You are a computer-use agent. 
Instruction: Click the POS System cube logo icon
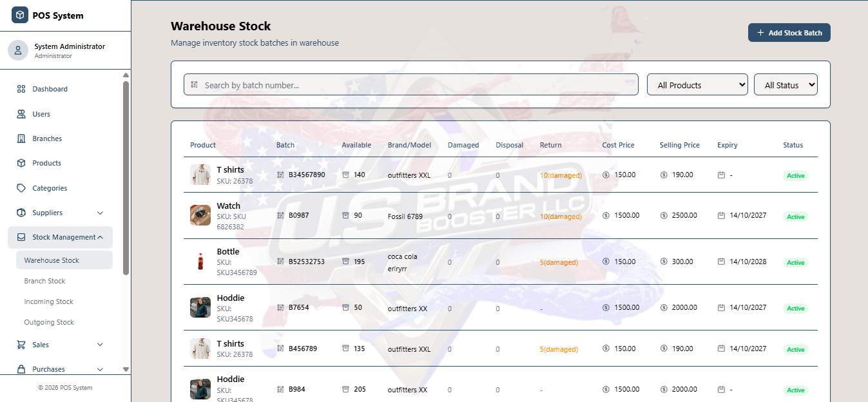pos(20,15)
